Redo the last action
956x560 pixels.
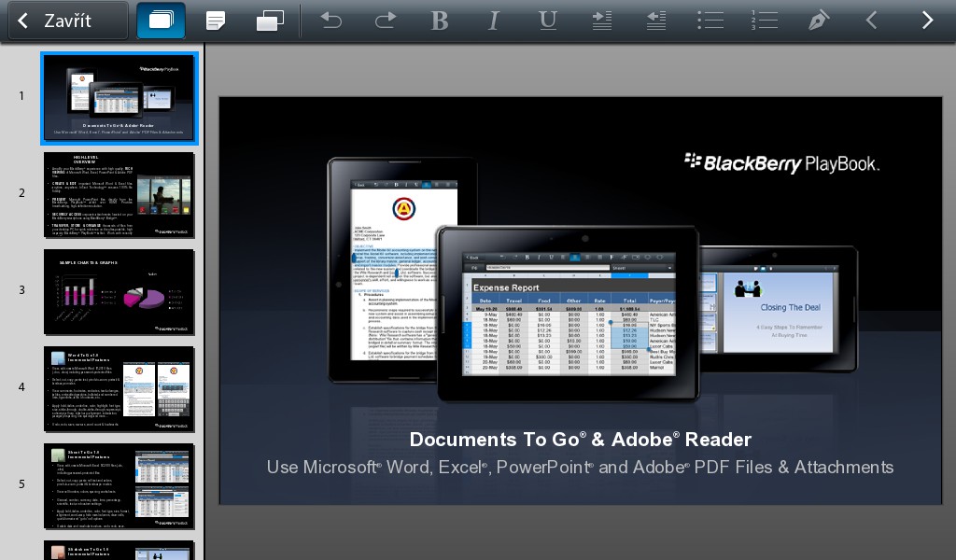[386, 21]
